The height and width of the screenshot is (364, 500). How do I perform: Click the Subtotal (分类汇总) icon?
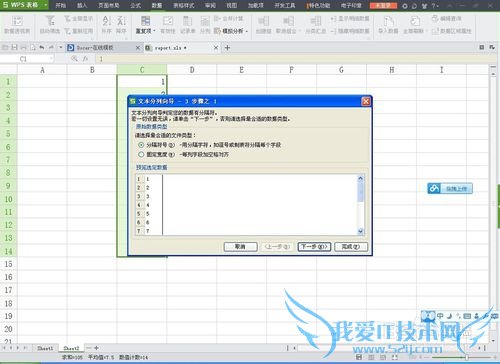315,21
